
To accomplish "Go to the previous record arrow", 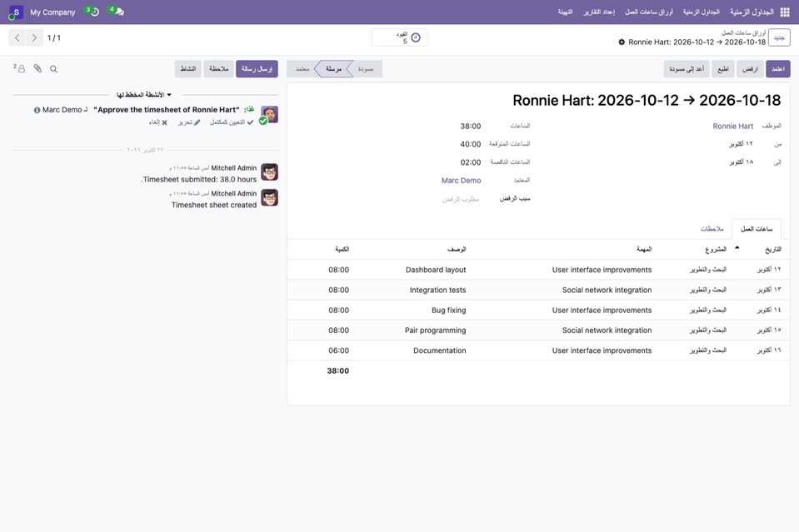I will pyautogui.click(x=17, y=37).
